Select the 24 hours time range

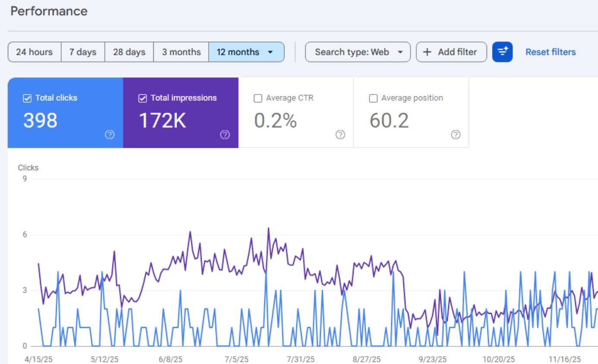pyautogui.click(x=34, y=52)
